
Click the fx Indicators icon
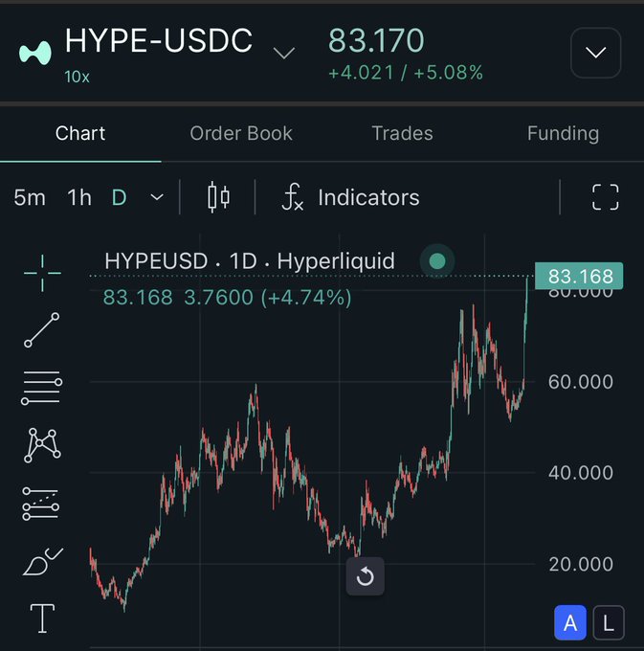click(293, 197)
